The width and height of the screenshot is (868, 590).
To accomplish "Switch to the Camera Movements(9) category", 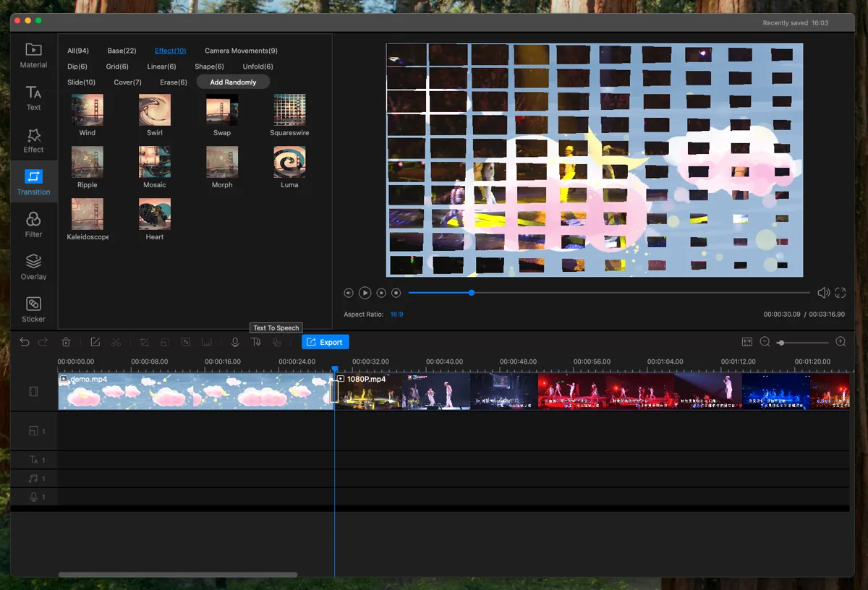I will coord(241,51).
